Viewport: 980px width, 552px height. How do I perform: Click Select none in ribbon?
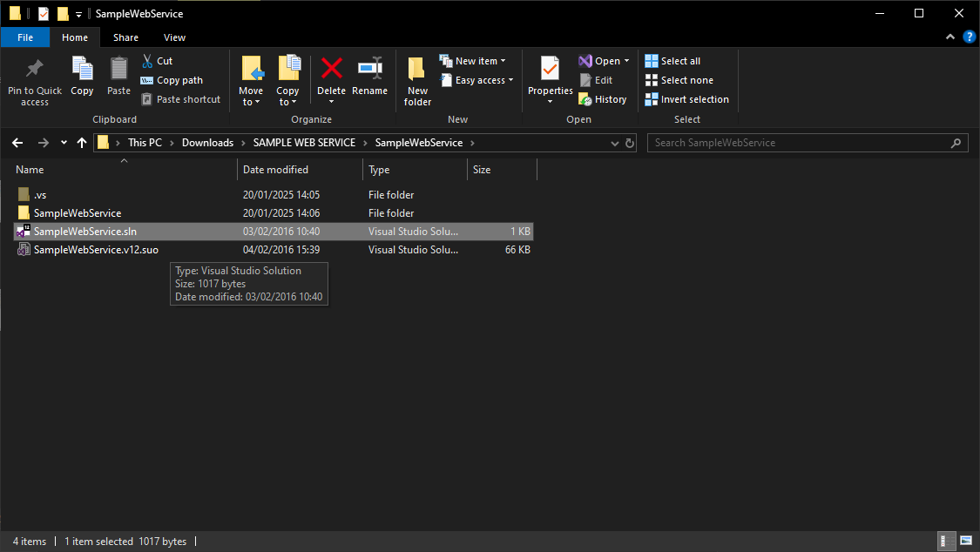coord(679,80)
